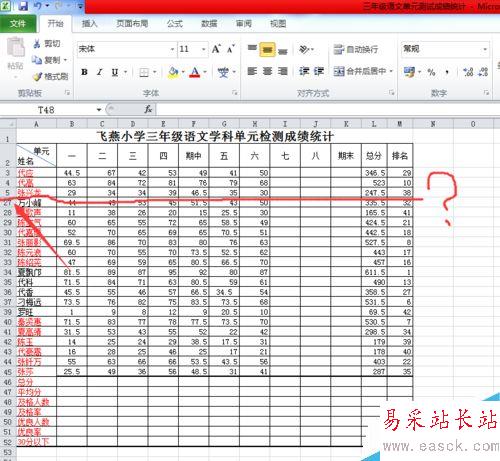Click the phonetic guide (变) icon
The image size is (500, 461).
pyautogui.click(x=223, y=72)
